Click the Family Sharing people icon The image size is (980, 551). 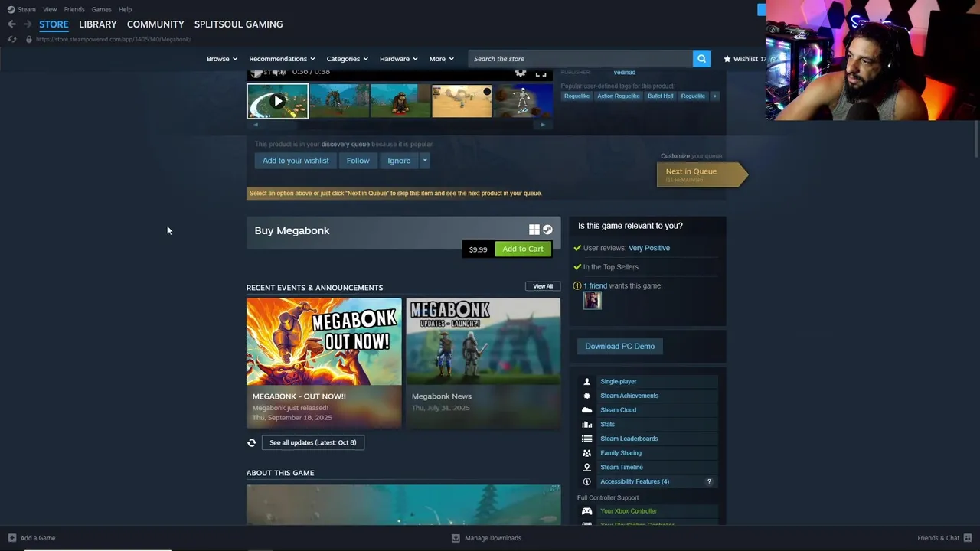tap(586, 453)
